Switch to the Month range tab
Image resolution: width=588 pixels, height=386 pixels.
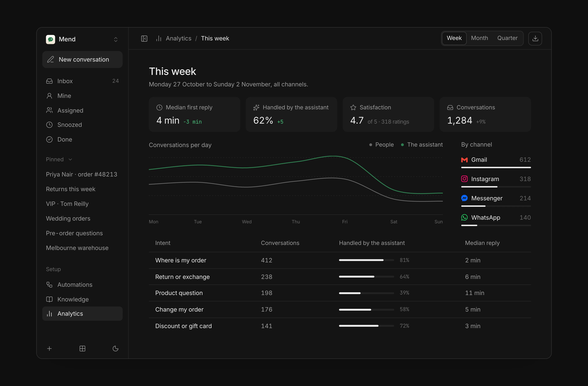(x=479, y=38)
